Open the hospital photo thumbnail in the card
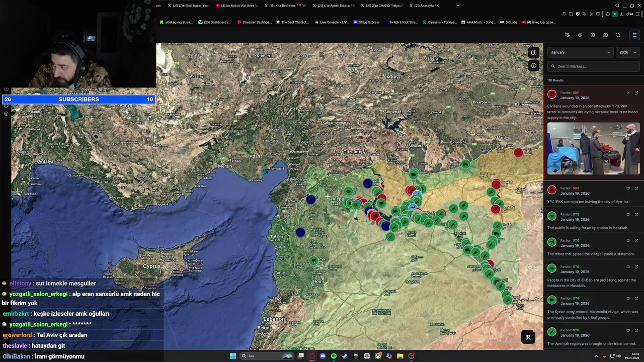The image size is (644, 362). 594,149
